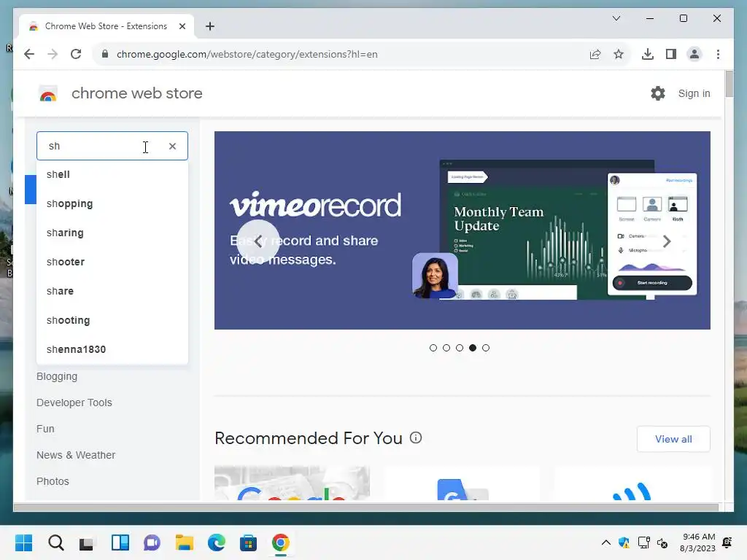Viewport: 747px width, 560px height.
Task: Open Microsoft Store from taskbar
Action: pos(248,542)
